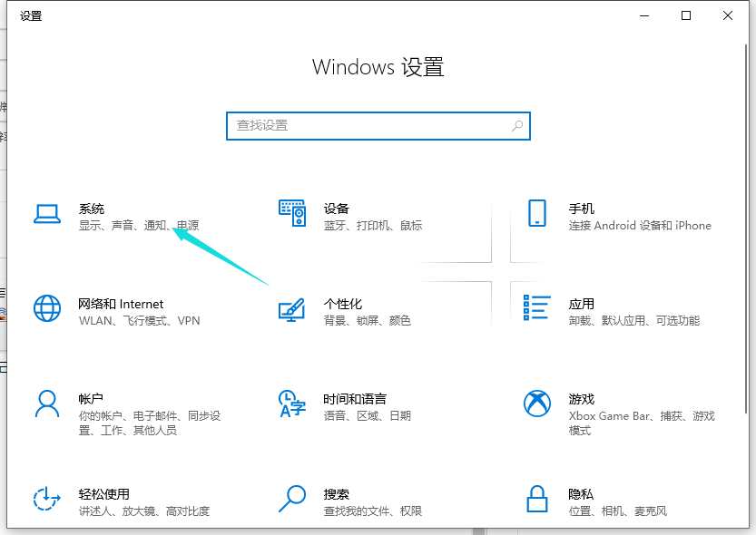The width and height of the screenshot is (756, 535).
Task: Open the 个性化 settings label
Action: [343, 304]
